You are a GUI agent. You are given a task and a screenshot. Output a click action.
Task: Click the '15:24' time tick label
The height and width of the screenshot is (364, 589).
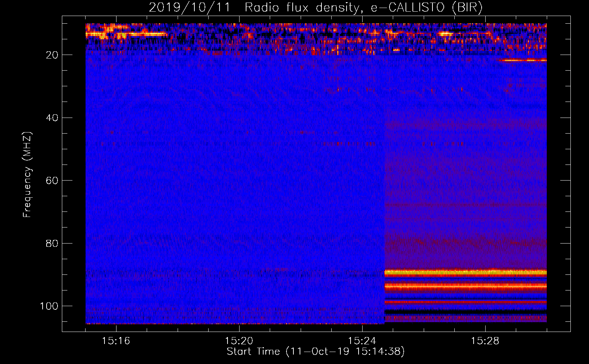click(362, 341)
